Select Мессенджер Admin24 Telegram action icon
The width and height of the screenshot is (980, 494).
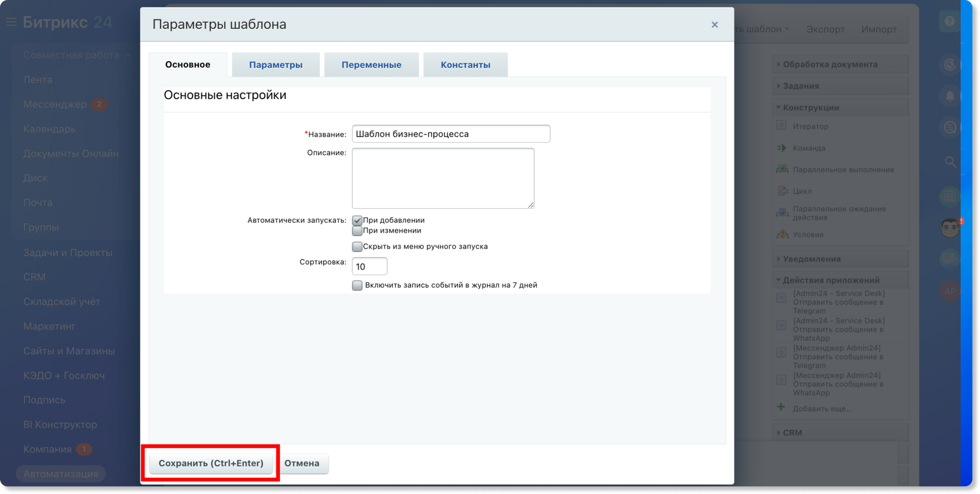782,353
